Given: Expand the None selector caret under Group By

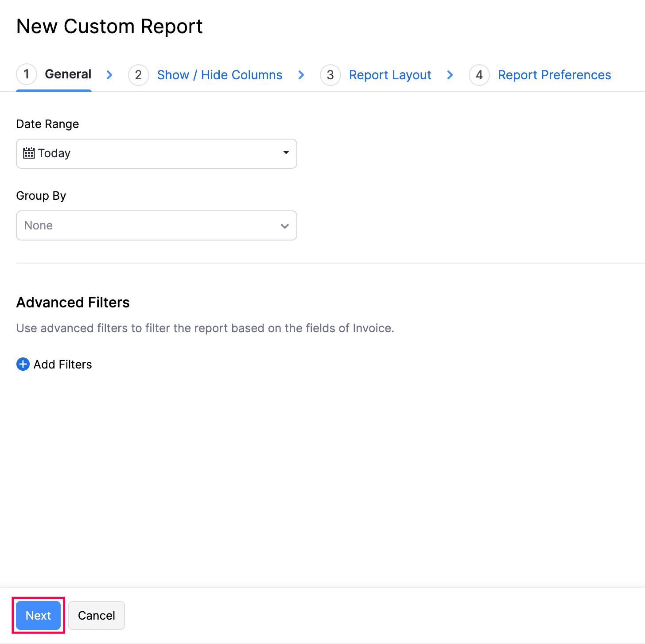Looking at the screenshot, I should pyautogui.click(x=284, y=225).
